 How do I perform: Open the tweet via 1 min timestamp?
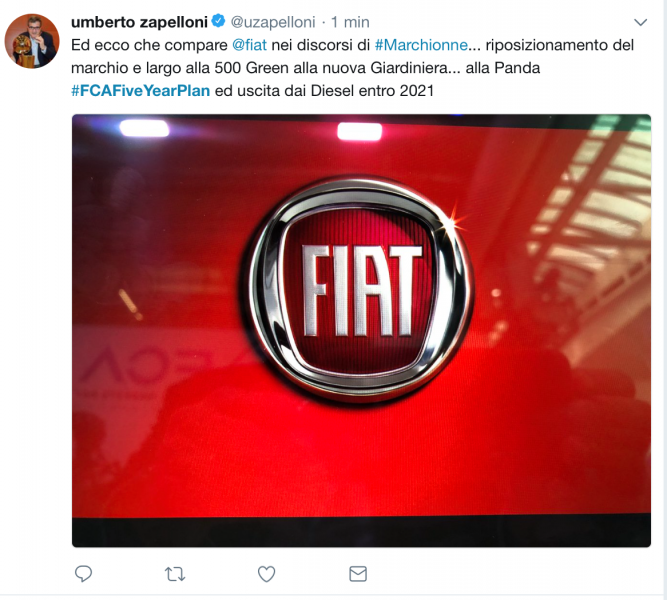click(350, 22)
